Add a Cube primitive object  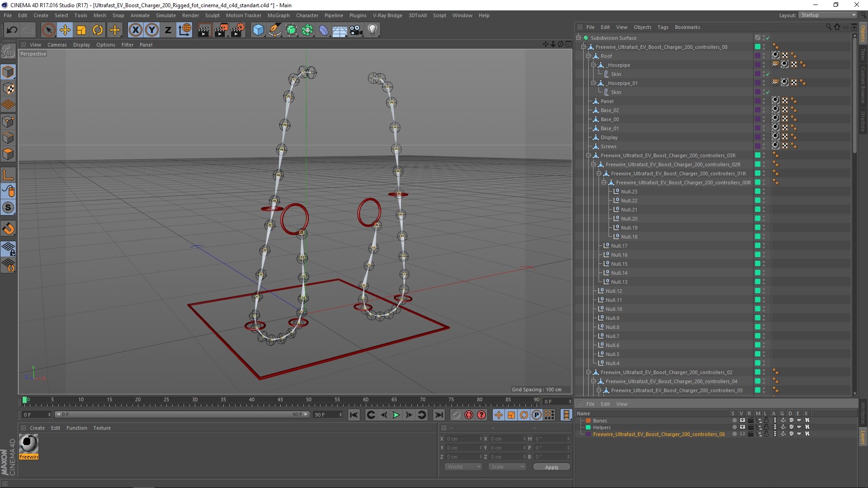click(258, 30)
